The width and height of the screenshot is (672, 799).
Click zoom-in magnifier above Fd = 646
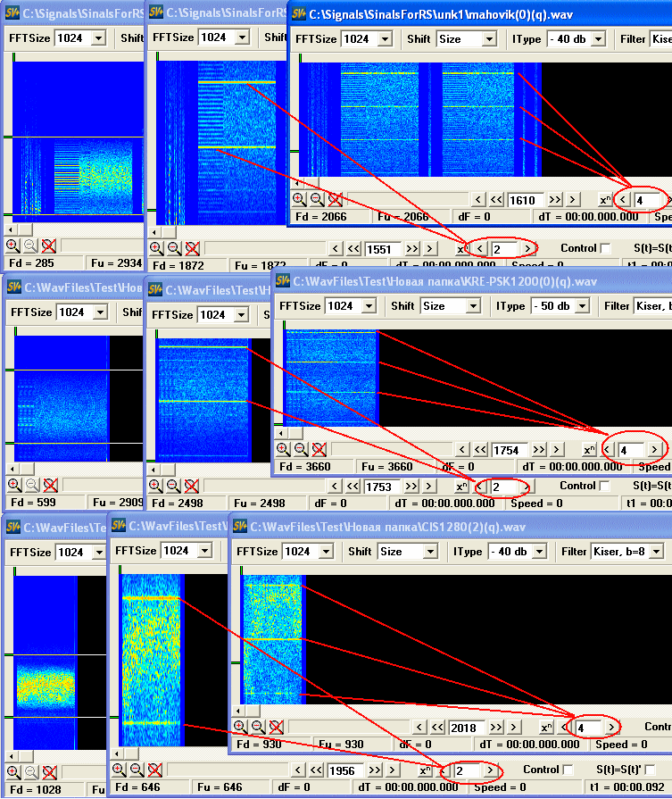(x=119, y=770)
